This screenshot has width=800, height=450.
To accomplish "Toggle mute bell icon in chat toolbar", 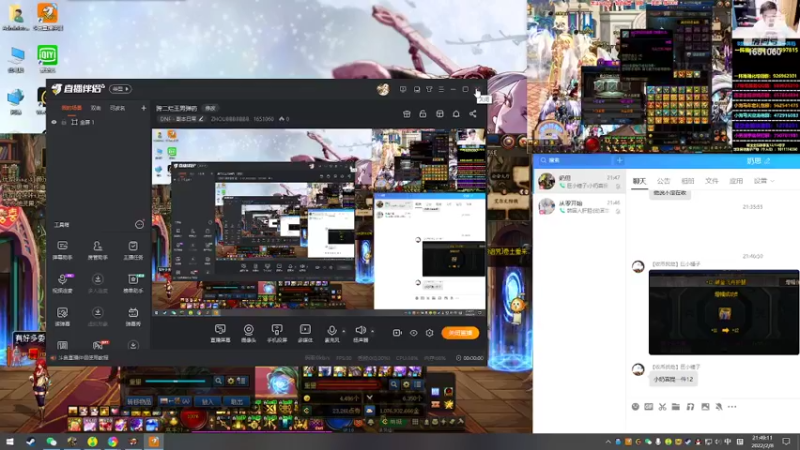I will pyautogui.click(x=719, y=407).
